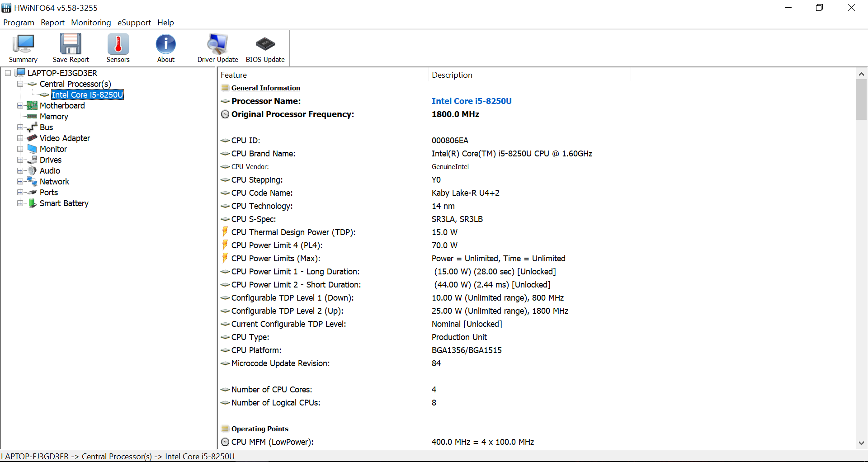This screenshot has width=868, height=462.
Task: Click the Bus icon in the tree
Action: coord(32,127)
